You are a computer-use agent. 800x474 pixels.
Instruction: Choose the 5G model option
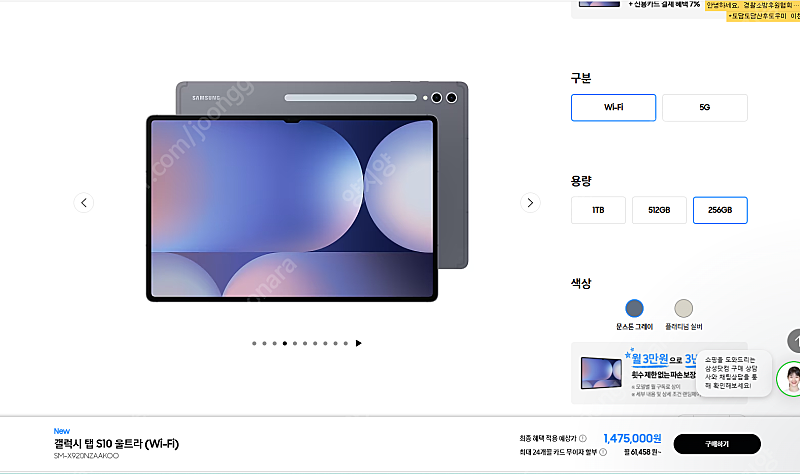pyautogui.click(x=705, y=108)
